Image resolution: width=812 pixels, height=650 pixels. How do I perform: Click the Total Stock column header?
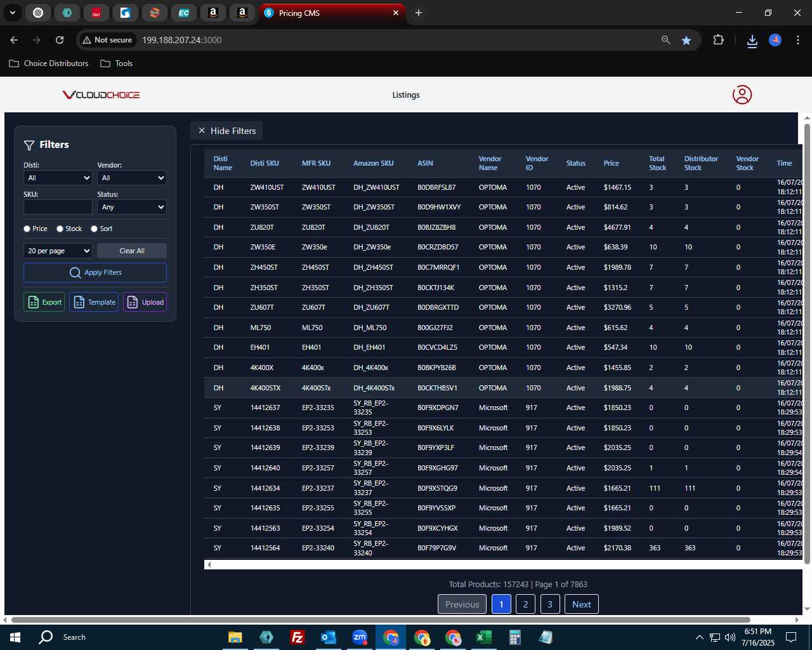tap(657, 163)
